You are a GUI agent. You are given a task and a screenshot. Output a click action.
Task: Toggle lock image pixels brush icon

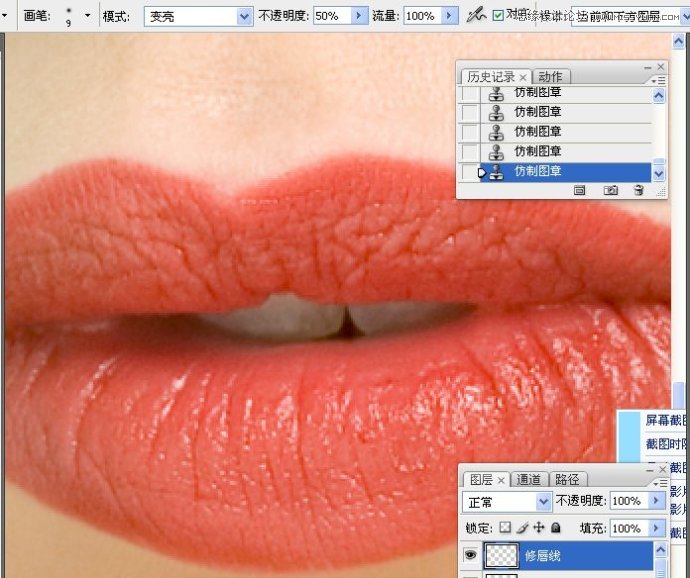click(522, 527)
